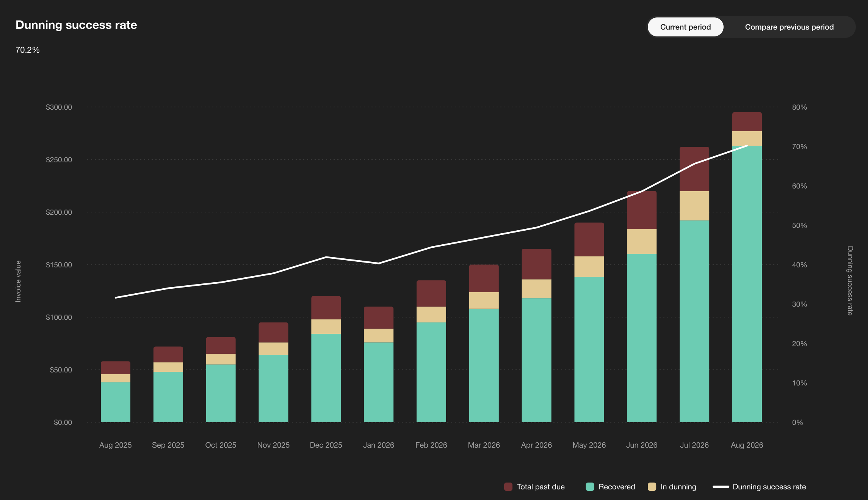This screenshot has height=500, width=868.
Task: Click the $50.00 axis value
Action: (61, 370)
